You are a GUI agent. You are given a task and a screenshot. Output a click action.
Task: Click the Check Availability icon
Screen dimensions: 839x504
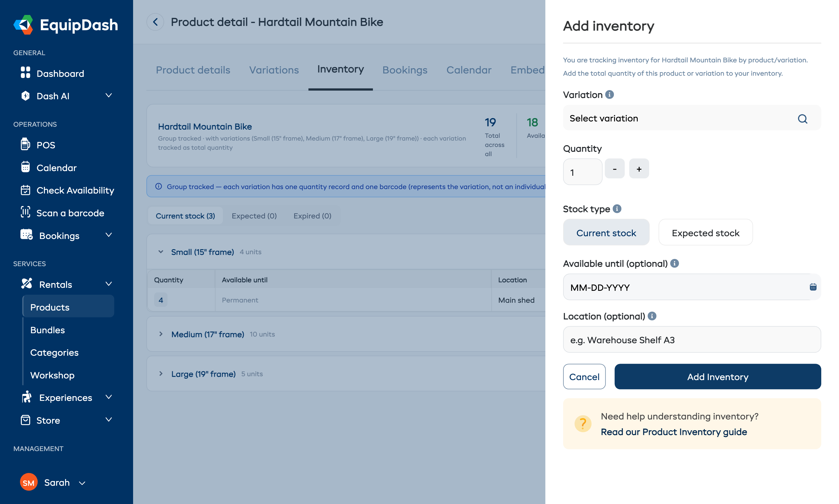[x=25, y=190]
